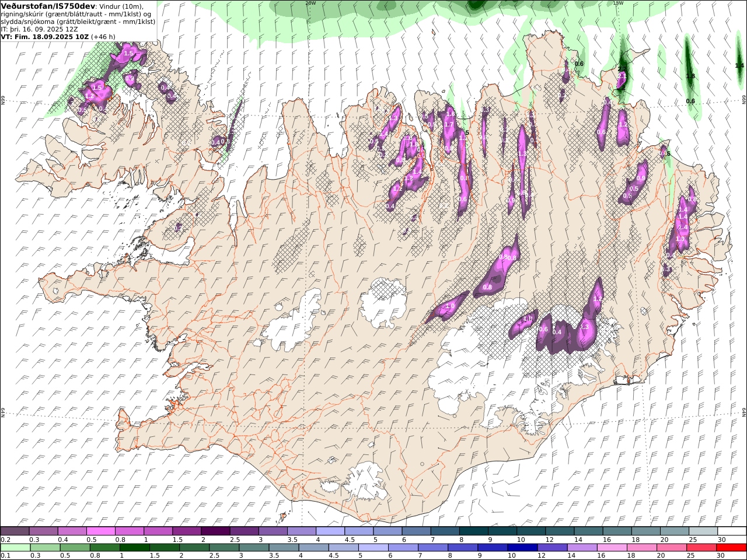Click the lower legend swatch between 4.5 and 5

click(344, 548)
